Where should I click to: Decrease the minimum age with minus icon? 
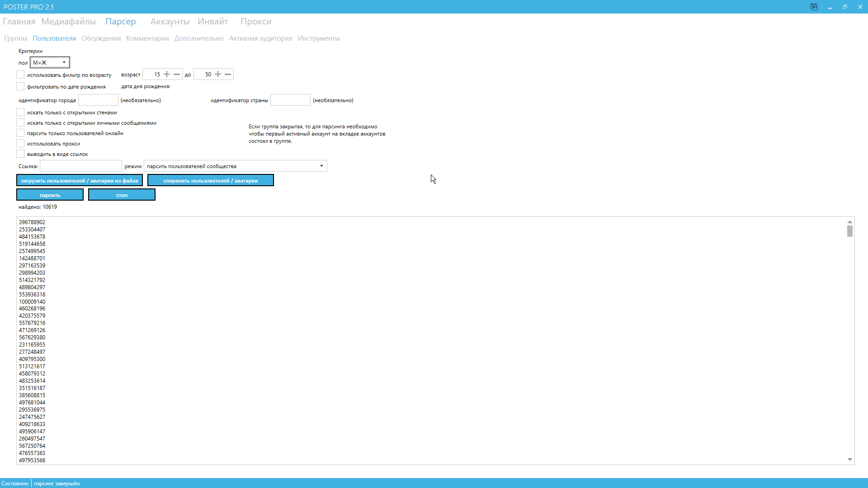(x=177, y=75)
